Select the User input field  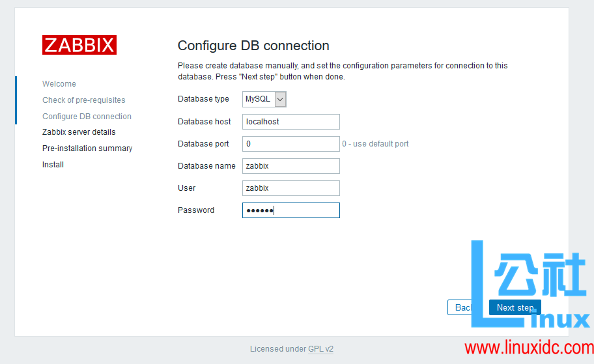(291, 188)
